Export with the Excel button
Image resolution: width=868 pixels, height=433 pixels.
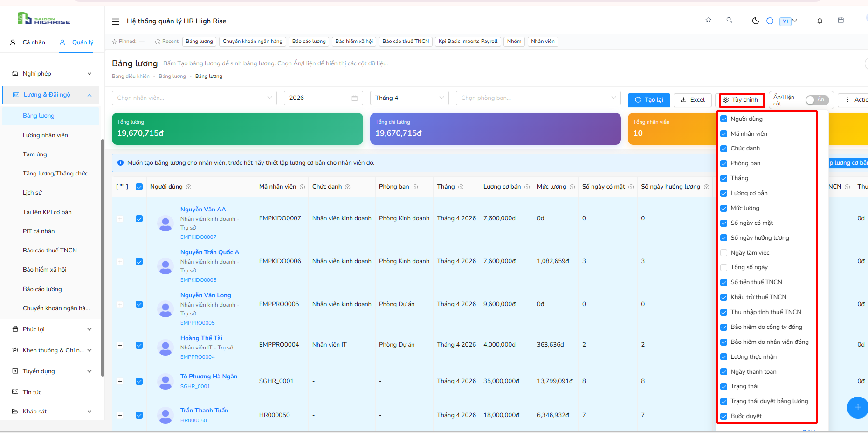(693, 100)
